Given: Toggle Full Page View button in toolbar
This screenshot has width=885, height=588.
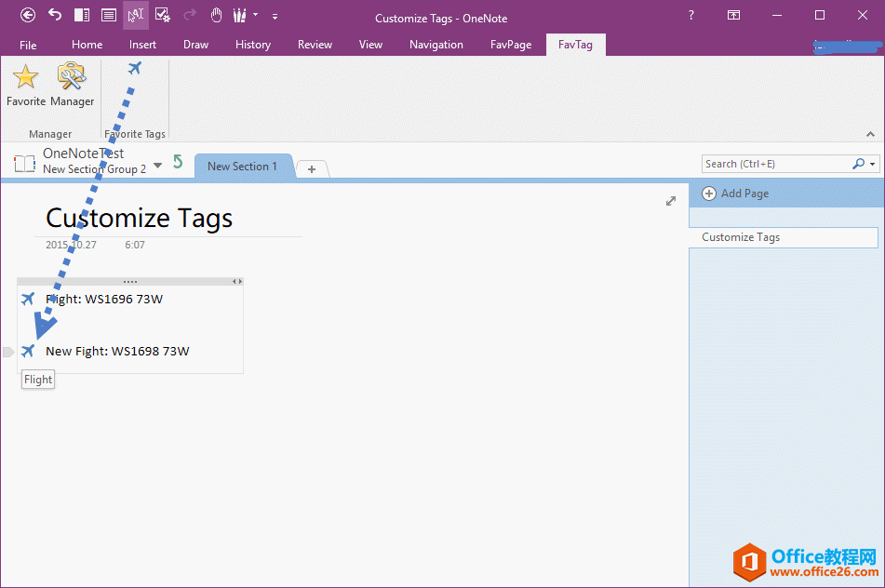Looking at the screenshot, I should pyautogui.click(x=109, y=15).
